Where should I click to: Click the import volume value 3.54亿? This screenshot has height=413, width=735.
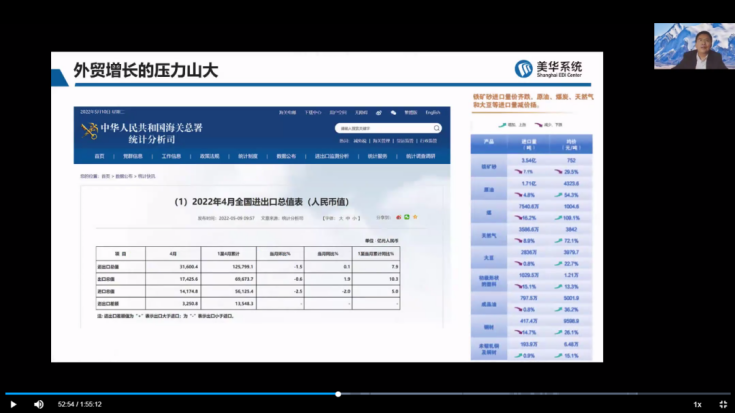(529, 160)
